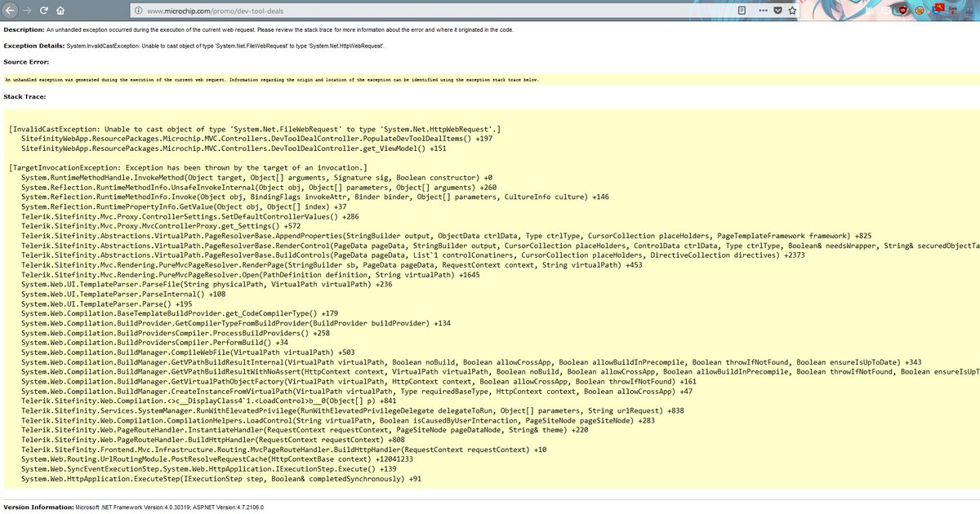This screenshot has height=514, width=980.
Task: Click the GetVirtualPathObjectFactory +161 line
Action: tap(359, 381)
